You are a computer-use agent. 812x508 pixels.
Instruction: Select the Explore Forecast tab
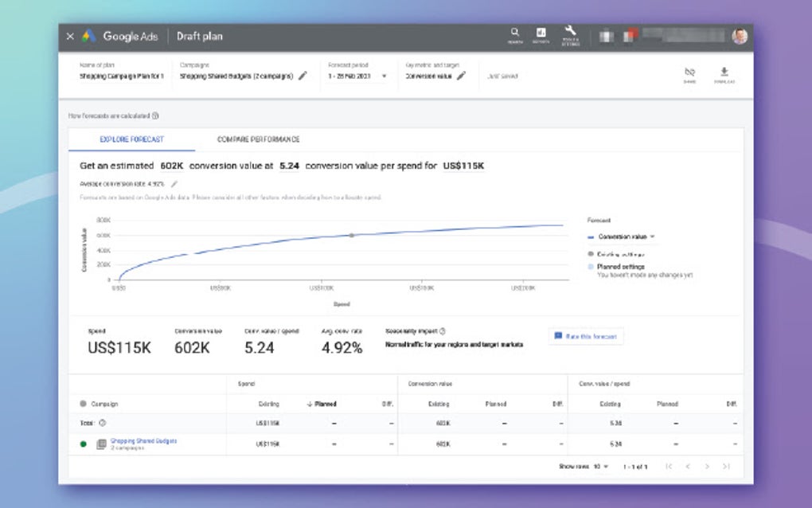tap(131, 139)
